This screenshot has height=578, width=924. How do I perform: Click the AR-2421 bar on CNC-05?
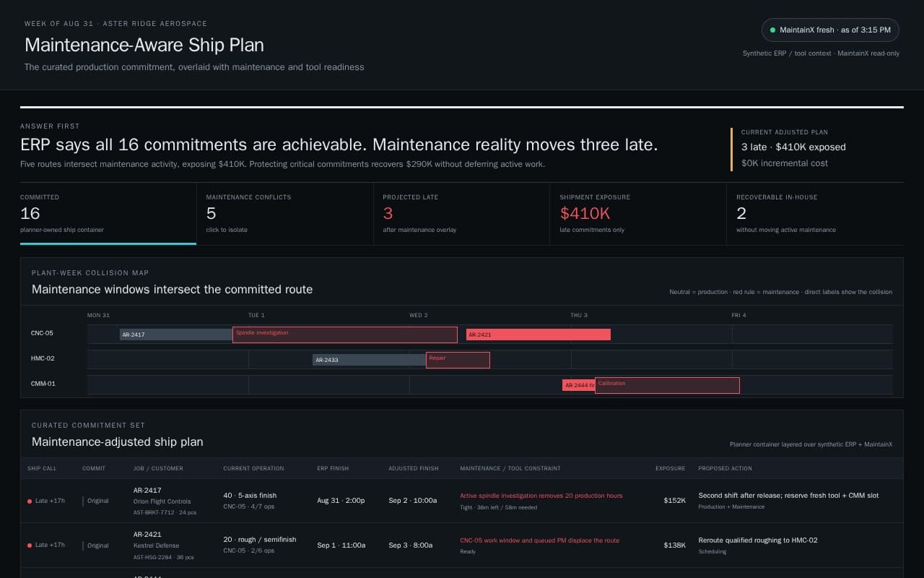point(539,335)
